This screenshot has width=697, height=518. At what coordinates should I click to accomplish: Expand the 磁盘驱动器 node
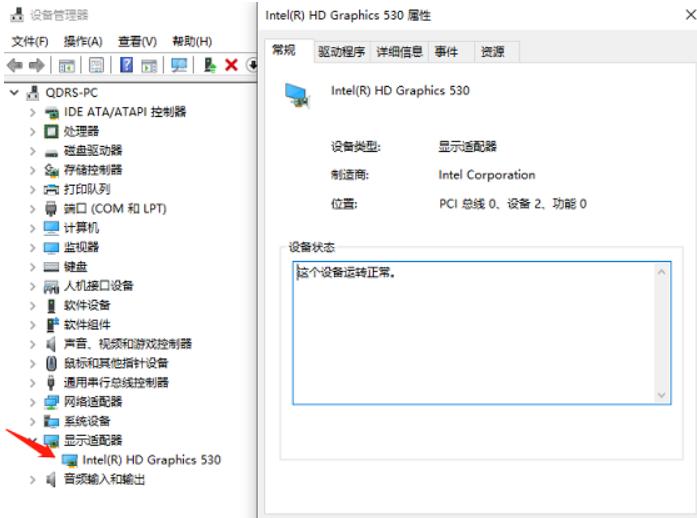(x=32, y=151)
